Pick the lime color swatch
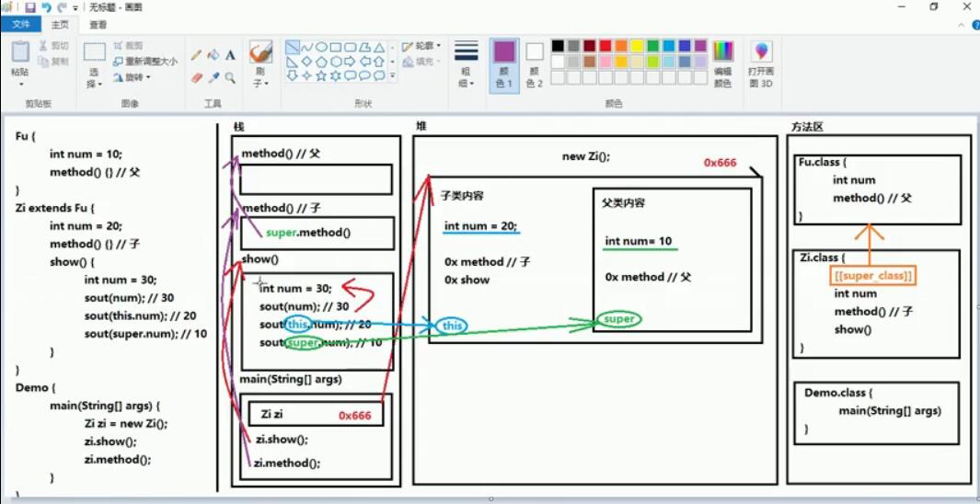Screen dimensions: 980x504 [x=653, y=62]
